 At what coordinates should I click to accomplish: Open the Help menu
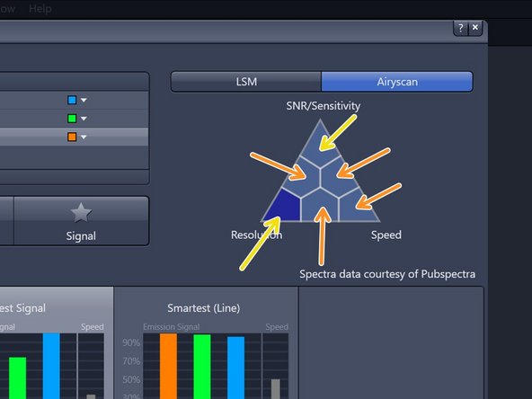point(40,8)
